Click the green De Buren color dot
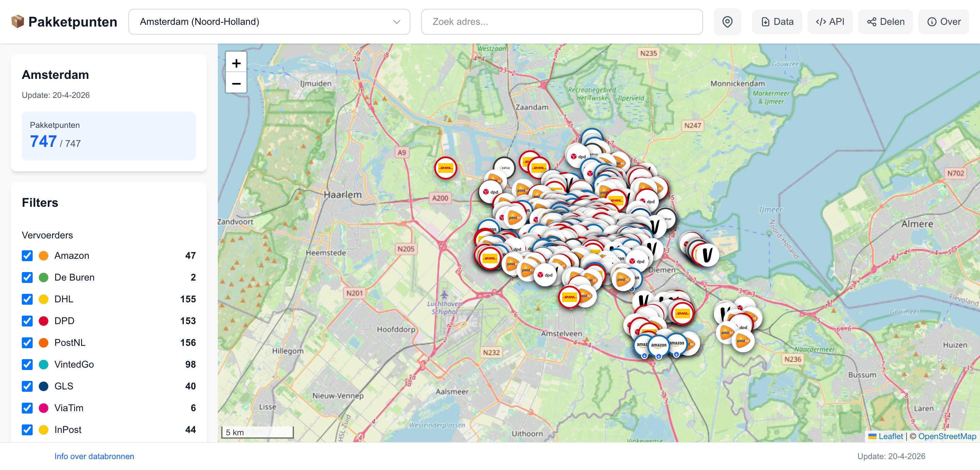This screenshot has width=980, height=470. (43, 277)
